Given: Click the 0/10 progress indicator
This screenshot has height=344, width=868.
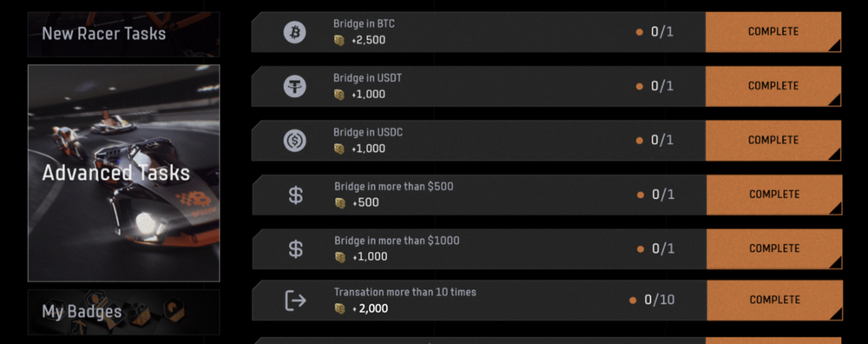Looking at the screenshot, I should pyautogui.click(x=652, y=301).
